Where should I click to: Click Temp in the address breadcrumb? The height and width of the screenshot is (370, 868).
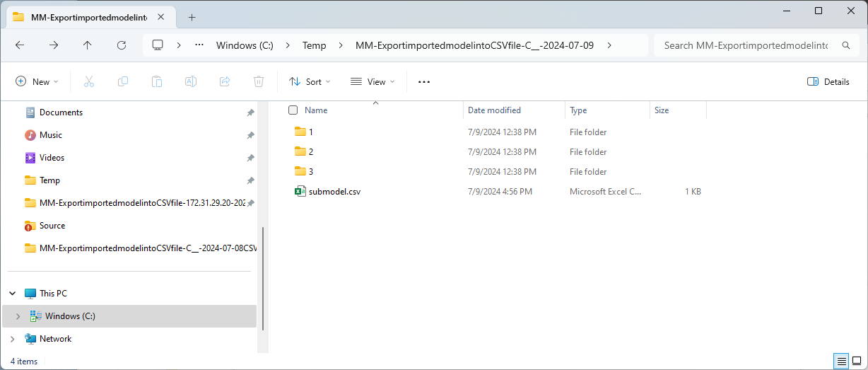click(x=315, y=45)
